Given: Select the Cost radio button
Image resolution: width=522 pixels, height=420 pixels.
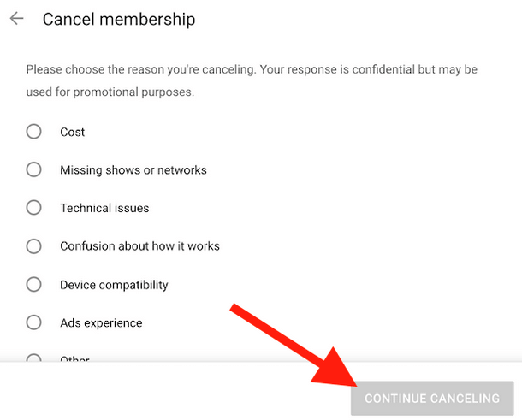Looking at the screenshot, I should 33,132.
